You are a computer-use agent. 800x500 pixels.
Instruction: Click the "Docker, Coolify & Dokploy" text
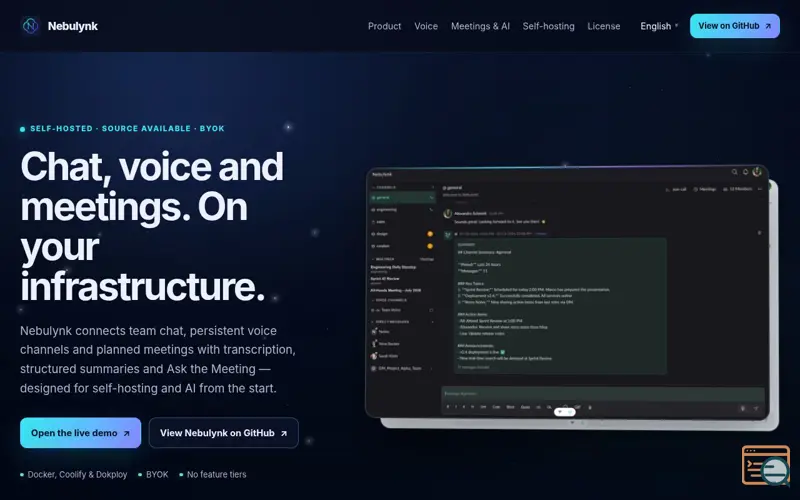(77, 474)
